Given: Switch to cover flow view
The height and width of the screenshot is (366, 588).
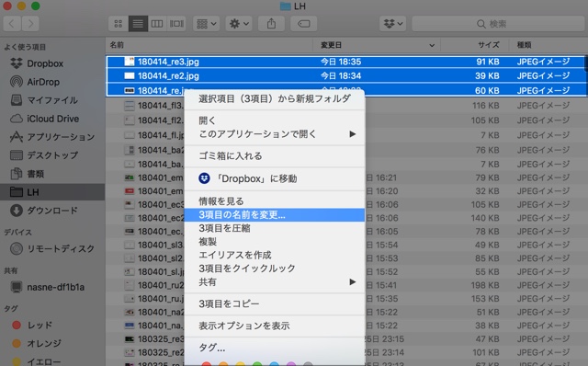Looking at the screenshot, I should 176,24.
